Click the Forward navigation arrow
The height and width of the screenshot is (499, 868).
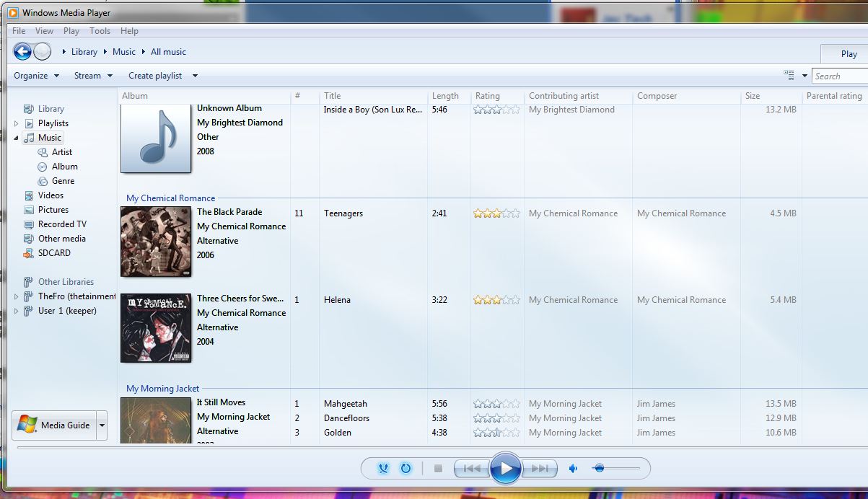[x=43, y=51]
